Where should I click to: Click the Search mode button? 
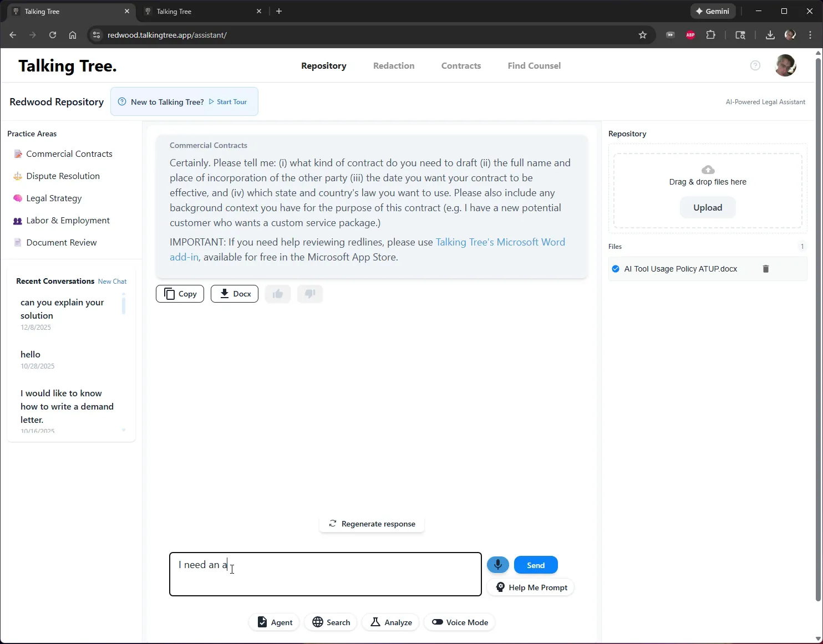tap(331, 622)
